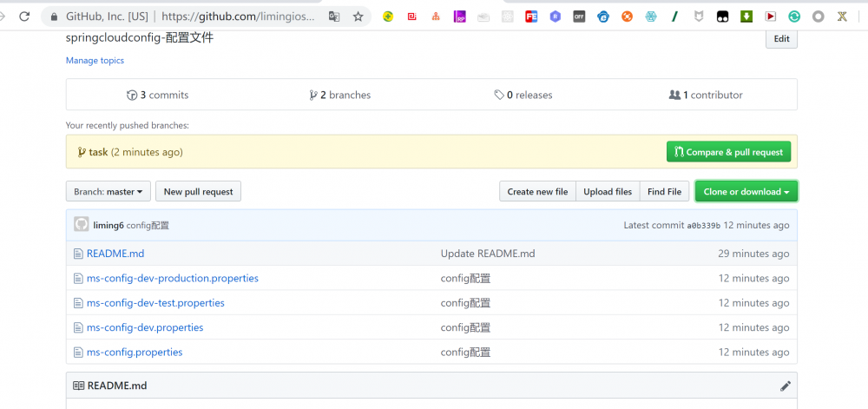This screenshot has width=868, height=409.
Task: Open ms-config-dev-test.properties file
Action: (x=155, y=303)
